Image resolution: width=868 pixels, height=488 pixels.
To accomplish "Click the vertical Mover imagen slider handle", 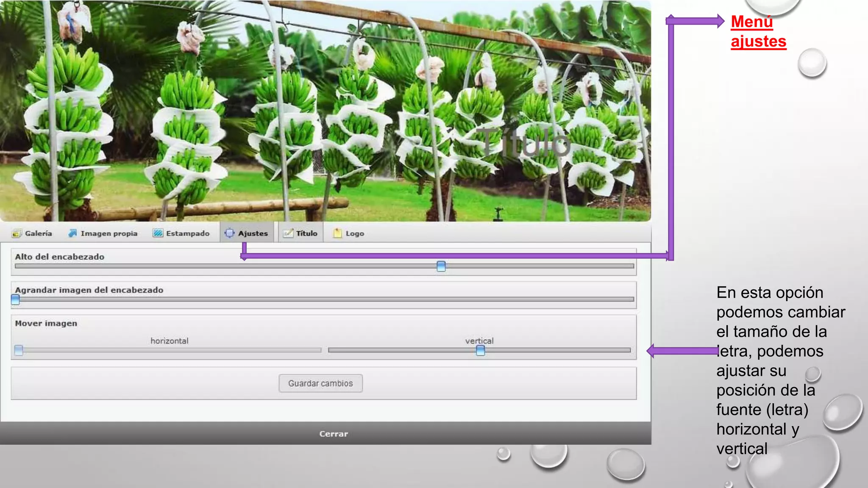I will [480, 350].
